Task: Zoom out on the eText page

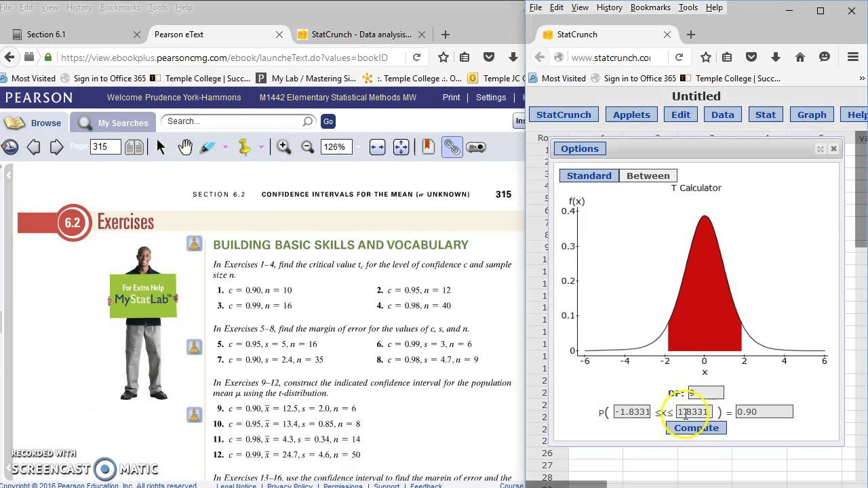Action: (x=307, y=147)
